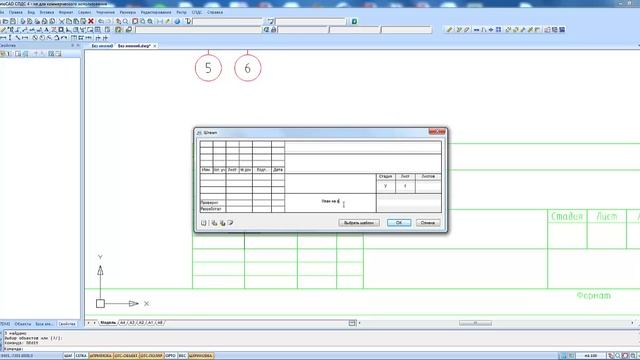Click the scale value field in status bar
The height and width of the screenshot is (360, 640).
point(590,356)
